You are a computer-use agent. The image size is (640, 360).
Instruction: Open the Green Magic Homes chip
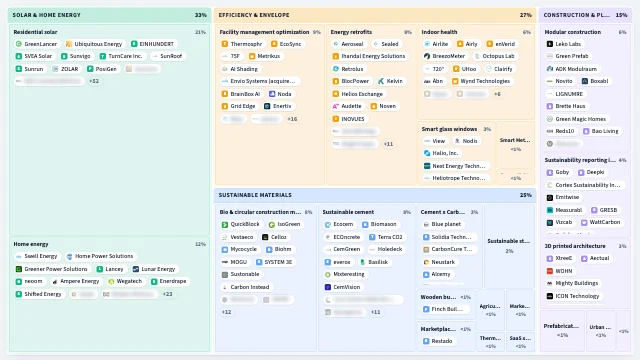click(577, 119)
